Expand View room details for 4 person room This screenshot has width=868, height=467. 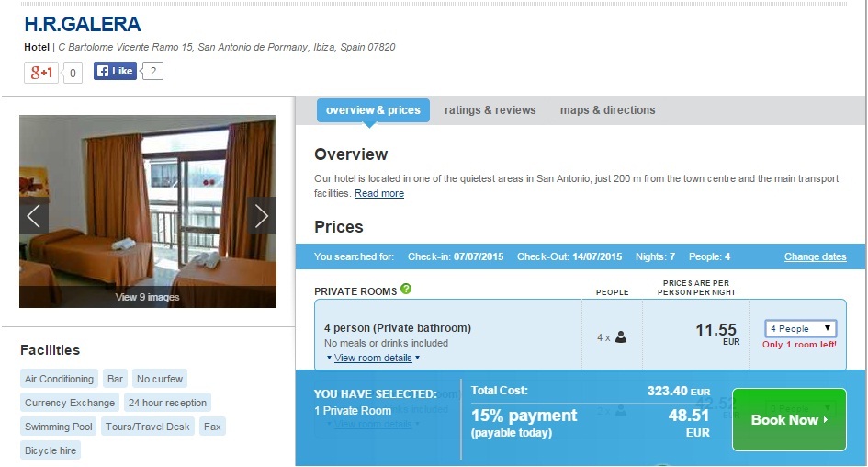coord(372,358)
